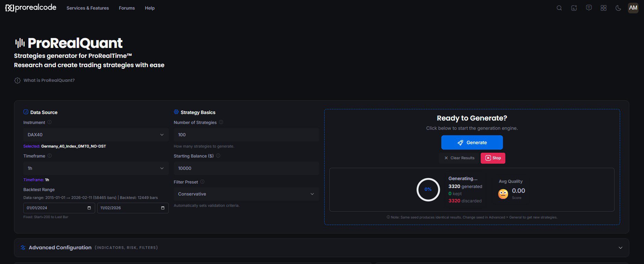Click the 0.00 Score value
This screenshot has height=264, width=644.
point(518,191)
